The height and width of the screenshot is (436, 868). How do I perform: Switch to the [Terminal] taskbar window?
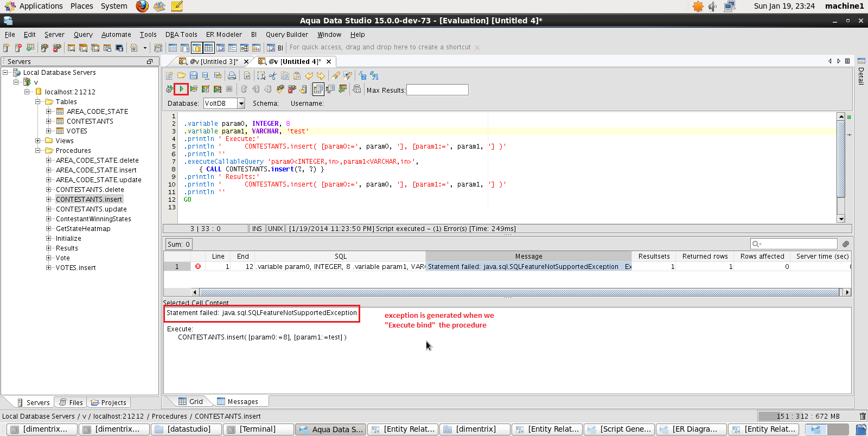tap(258, 429)
